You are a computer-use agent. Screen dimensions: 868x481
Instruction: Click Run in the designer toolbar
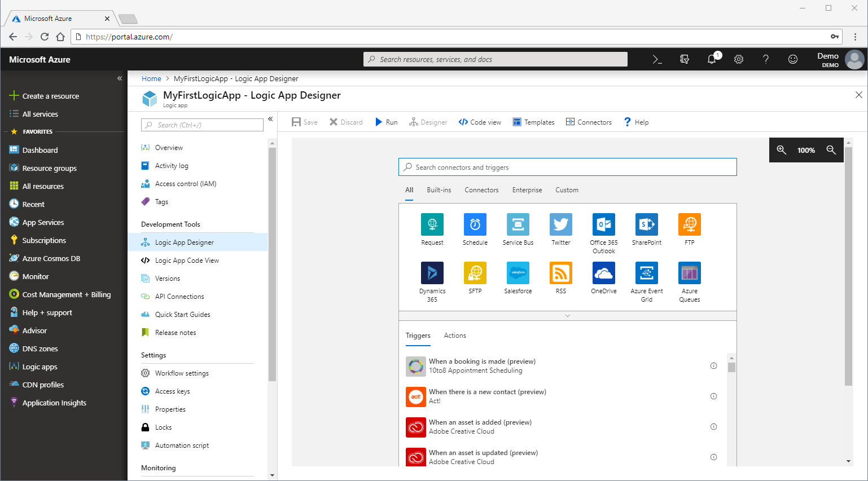click(387, 122)
